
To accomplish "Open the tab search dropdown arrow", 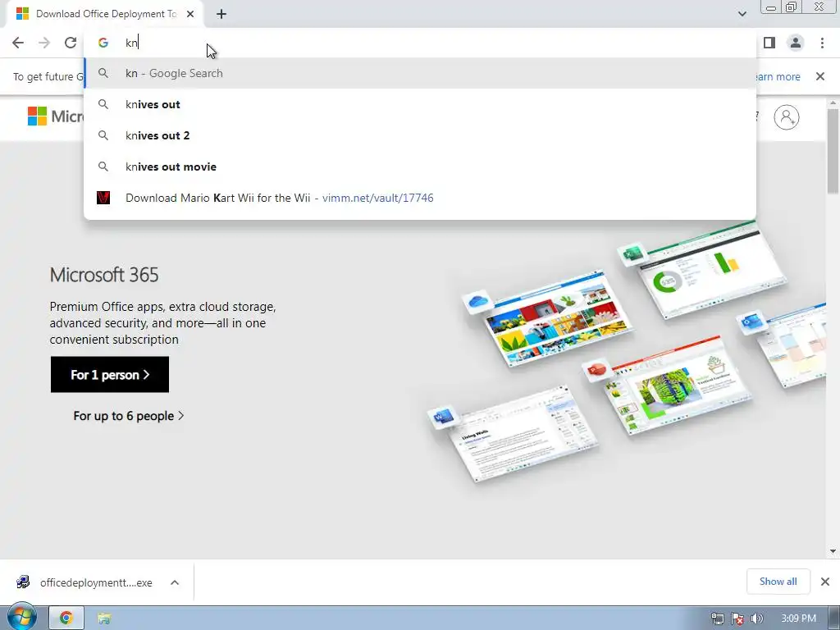I will click(x=742, y=14).
